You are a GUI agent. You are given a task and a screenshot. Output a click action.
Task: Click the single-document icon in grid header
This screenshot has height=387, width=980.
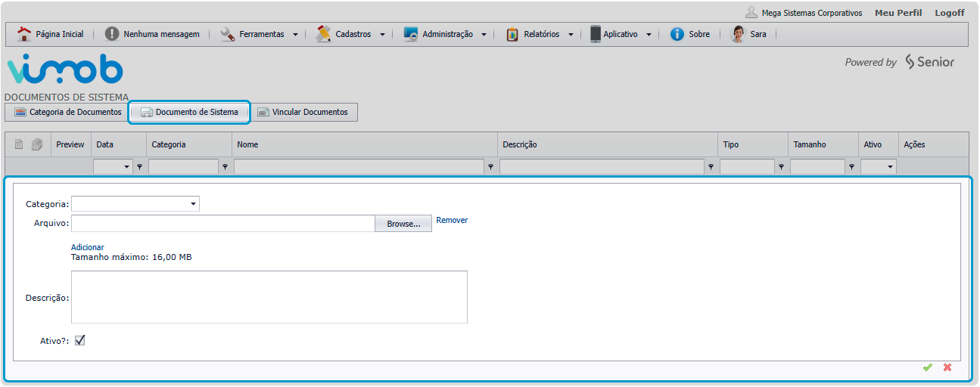click(x=19, y=144)
